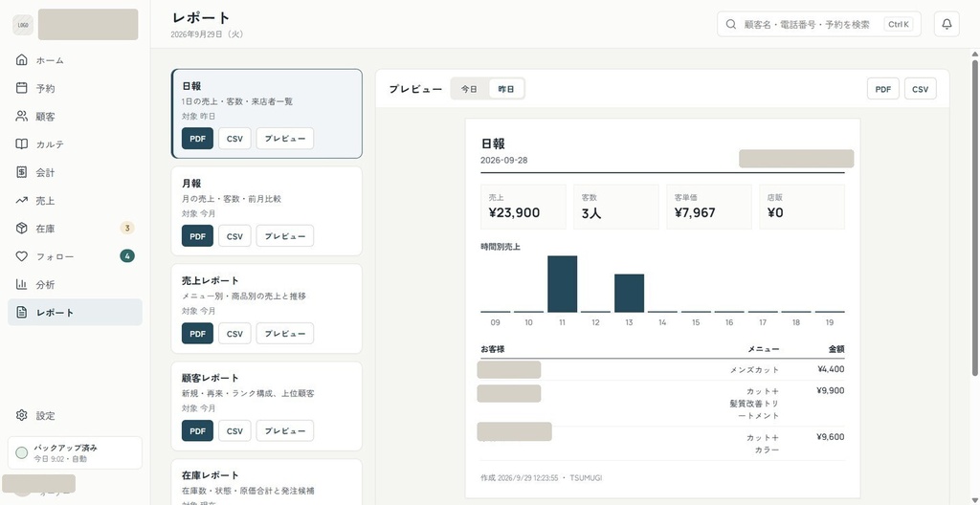This screenshot has width=980, height=505.
Task: Download 顧客レポート as PDF
Action: coord(197,430)
